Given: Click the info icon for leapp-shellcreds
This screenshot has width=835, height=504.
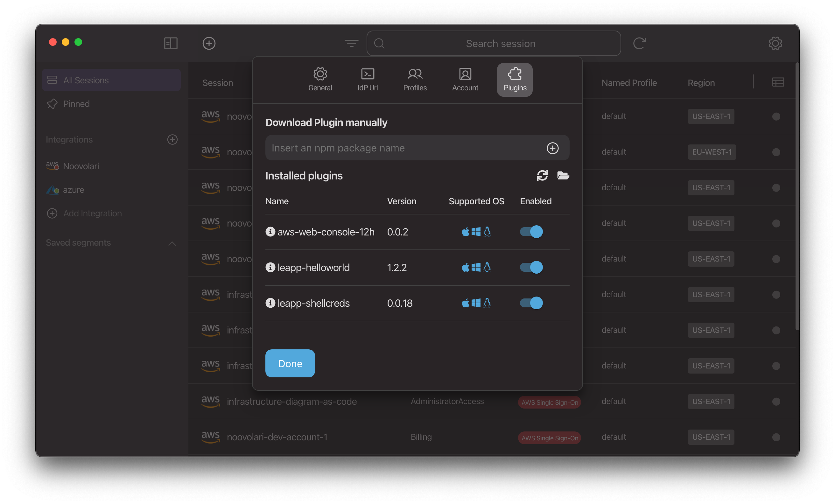Looking at the screenshot, I should click(x=270, y=303).
